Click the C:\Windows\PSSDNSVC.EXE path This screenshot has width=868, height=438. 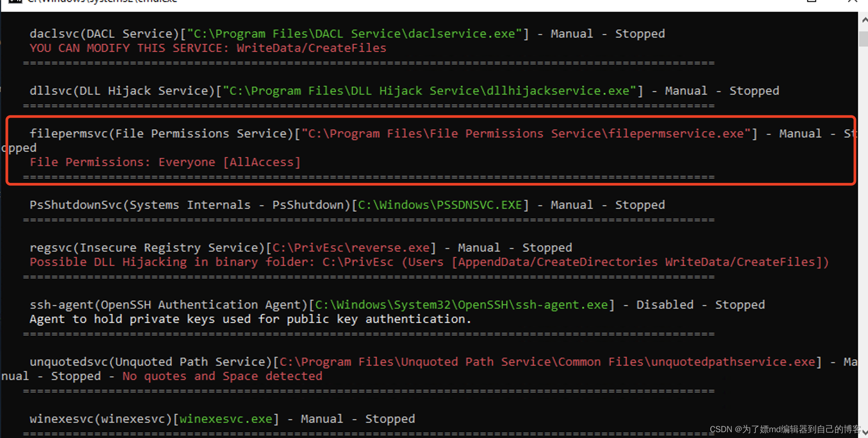pos(440,205)
